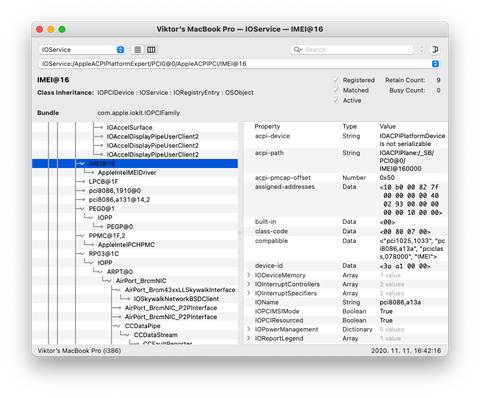The width and height of the screenshot is (480, 398).
Task: Switch to the column view icon
Action: pos(151,50)
